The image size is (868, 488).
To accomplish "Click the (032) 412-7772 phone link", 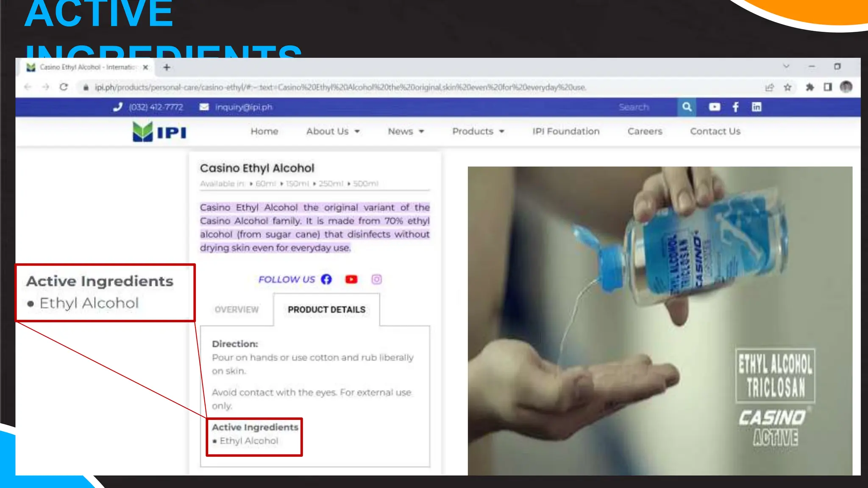I will coord(156,107).
